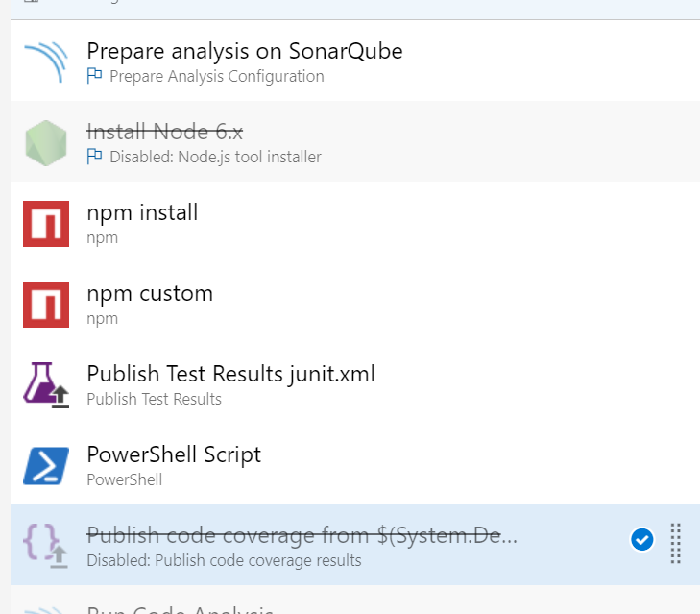Click the Publish code coverage braces icon
Viewport: 700px width, 614px height.
coord(46,545)
